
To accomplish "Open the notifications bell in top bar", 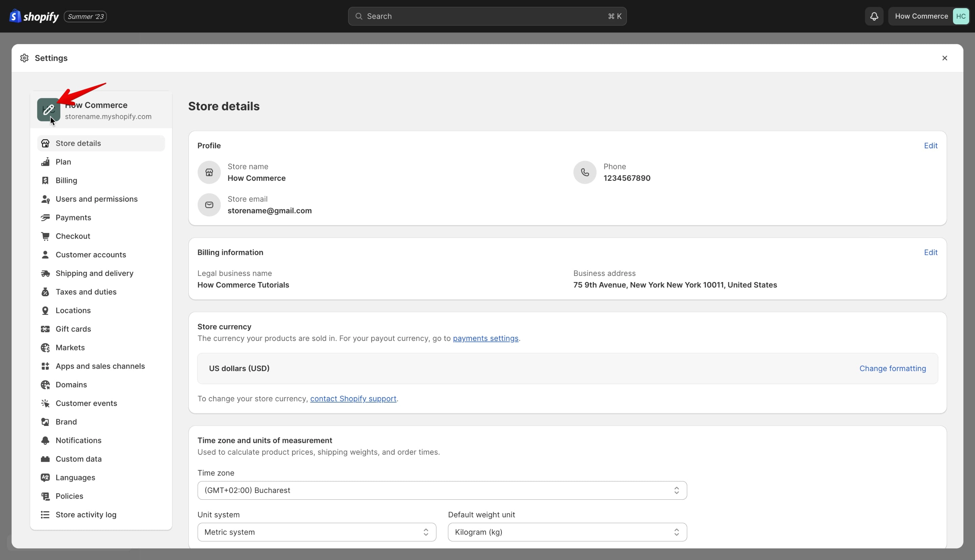I will click(x=874, y=16).
